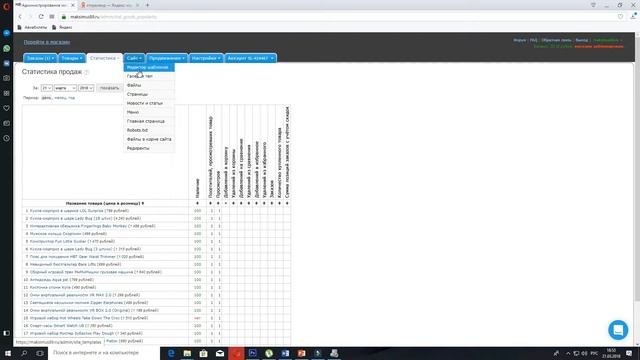640x360 pixels.
Task: Open start page grid icon in toolbar
Action: pos(52,17)
